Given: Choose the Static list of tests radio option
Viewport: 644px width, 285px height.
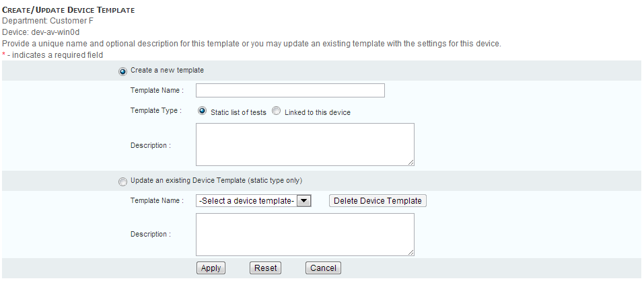Looking at the screenshot, I should (x=202, y=112).
